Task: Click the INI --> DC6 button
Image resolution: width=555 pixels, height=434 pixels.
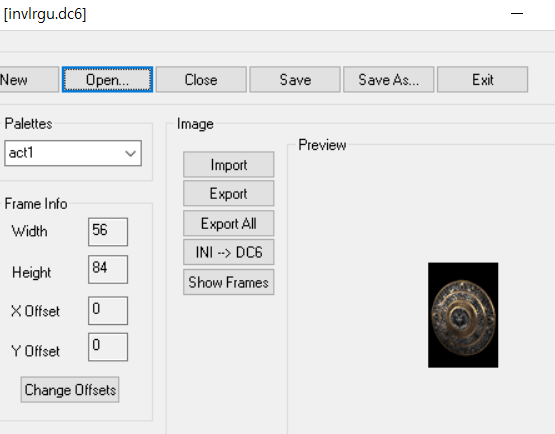Action: tap(229, 252)
